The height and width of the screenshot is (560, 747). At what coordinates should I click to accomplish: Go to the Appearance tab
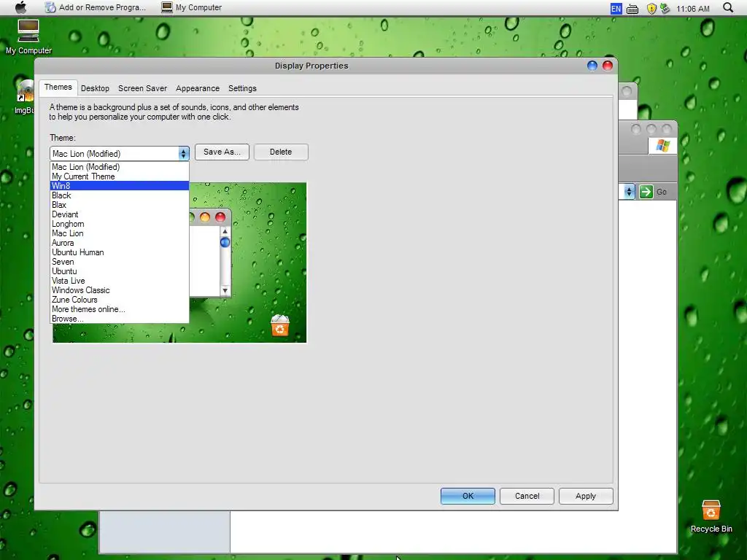coord(197,88)
